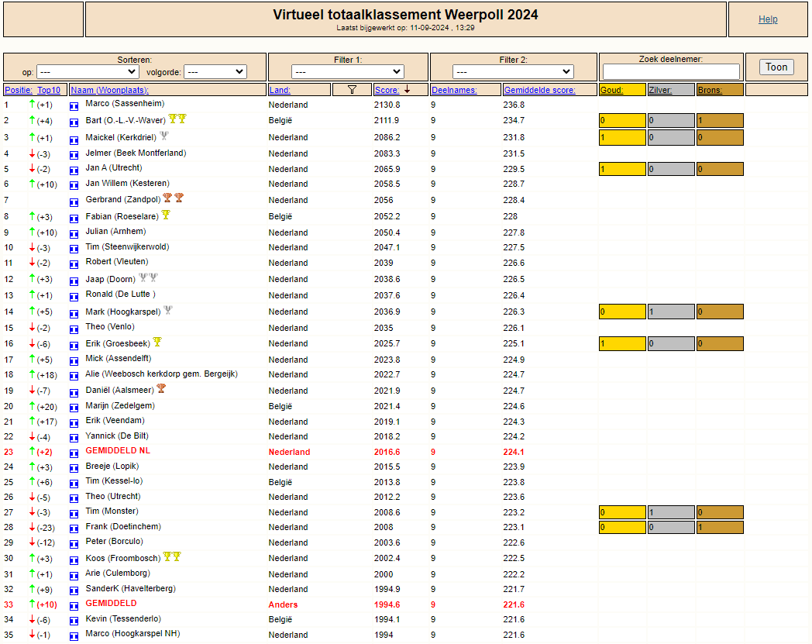Screen dimensions: 812x644
Task: Click the bronze trophy beside Daniël (Aalsmeer)
Action: coord(161,388)
